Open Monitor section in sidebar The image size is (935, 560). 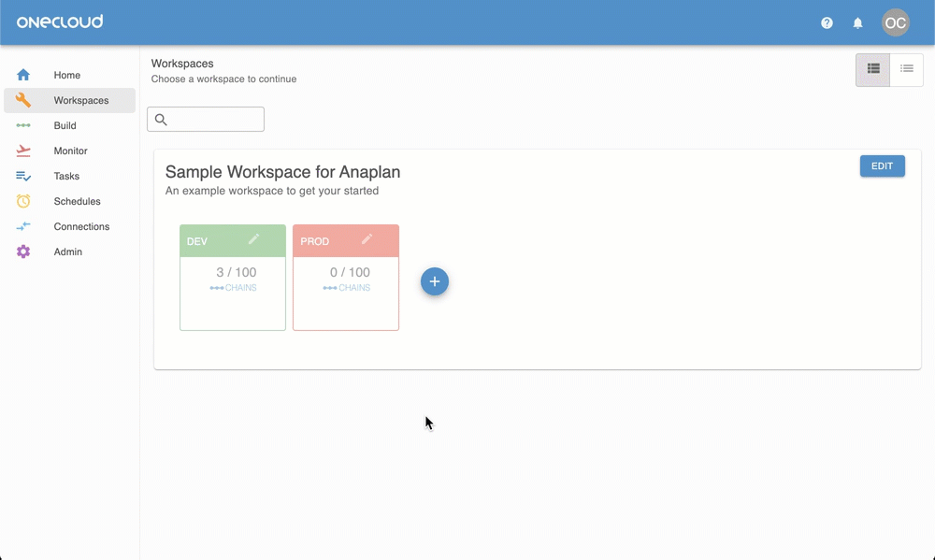70,151
